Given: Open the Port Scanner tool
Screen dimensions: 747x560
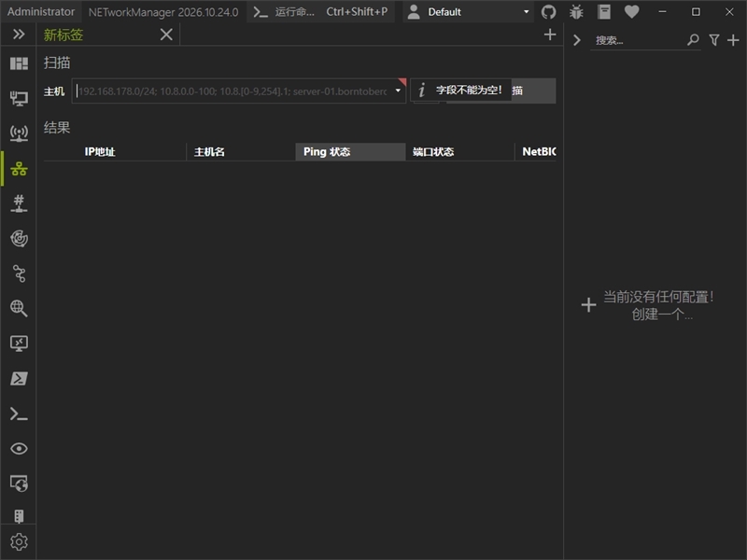Looking at the screenshot, I should tap(19, 203).
